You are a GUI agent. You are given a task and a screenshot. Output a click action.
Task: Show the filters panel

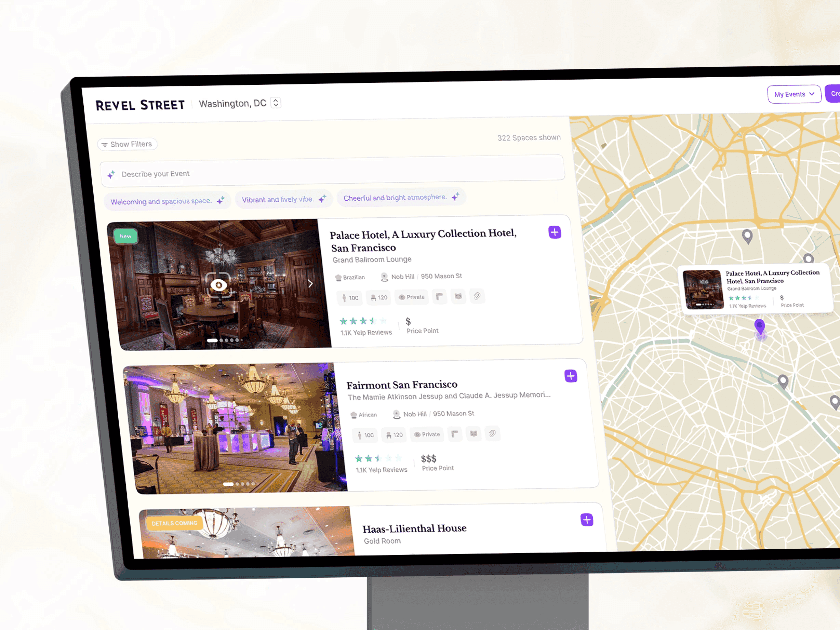127,144
